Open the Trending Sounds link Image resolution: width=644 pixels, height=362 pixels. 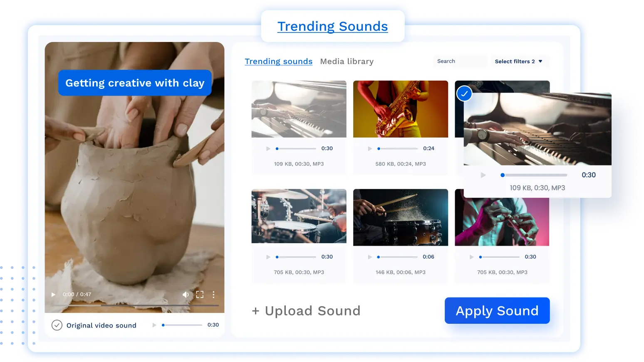coord(332,26)
